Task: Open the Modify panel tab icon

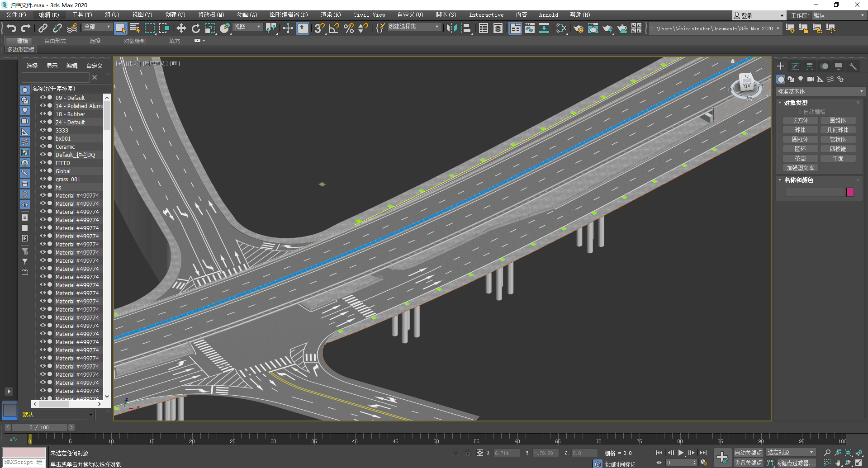Action: click(795, 66)
